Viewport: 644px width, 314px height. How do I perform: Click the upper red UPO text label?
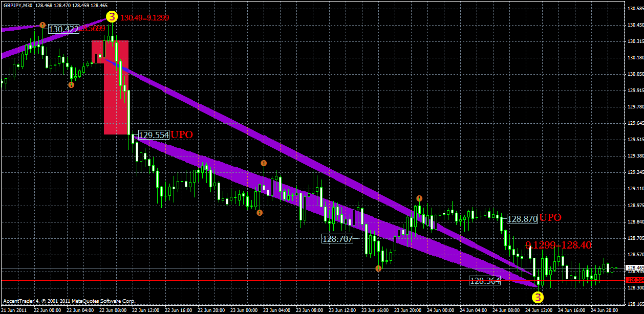182,134
